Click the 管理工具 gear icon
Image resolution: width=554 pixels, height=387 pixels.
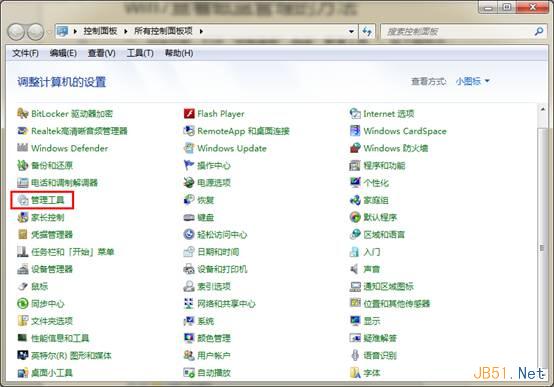23,200
